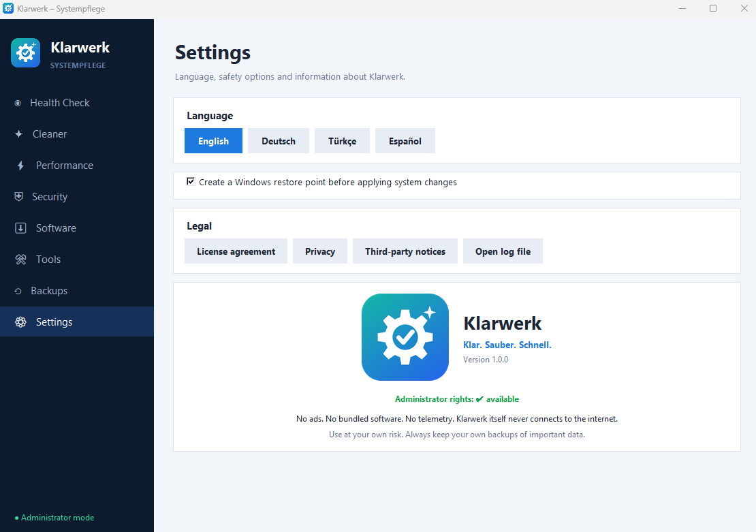The height and width of the screenshot is (532, 756).
Task: Click the Health Check target icon
Action: 18,104
